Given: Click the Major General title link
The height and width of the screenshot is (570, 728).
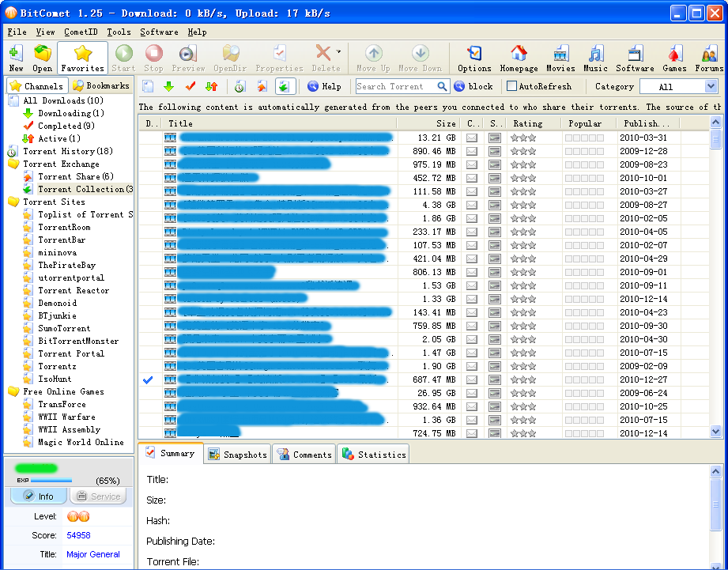Looking at the screenshot, I should coord(93,554).
